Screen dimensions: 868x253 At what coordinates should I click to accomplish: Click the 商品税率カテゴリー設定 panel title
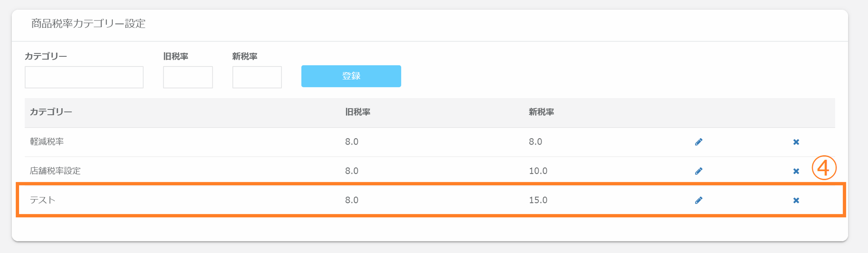tap(88, 24)
